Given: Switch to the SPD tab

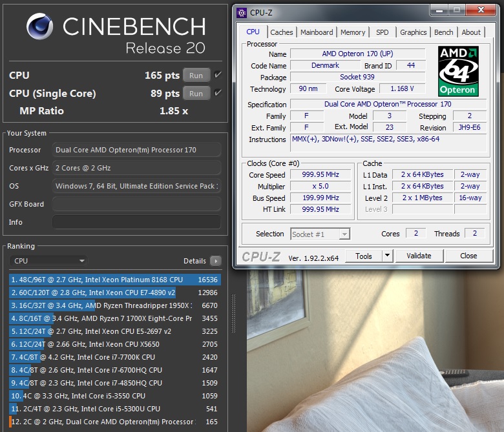Looking at the screenshot, I should tap(382, 32).
